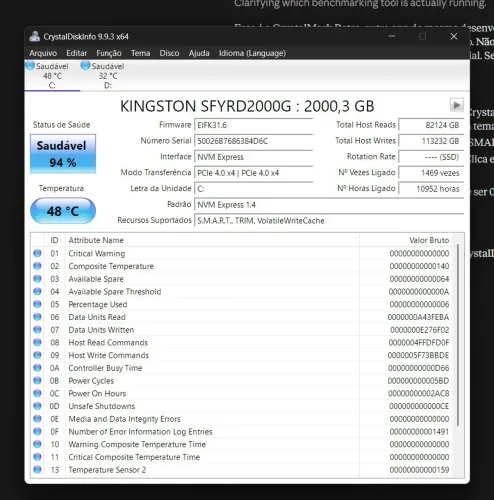Click status dot beside Number of Error Information Log Entries

[37, 431]
